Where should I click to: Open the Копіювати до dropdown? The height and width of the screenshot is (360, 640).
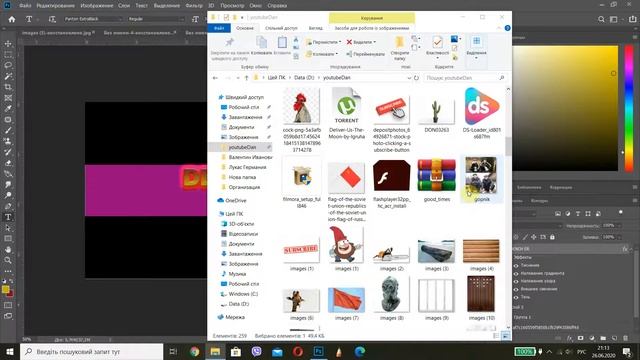pyautogui.click(x=322, y=54)
